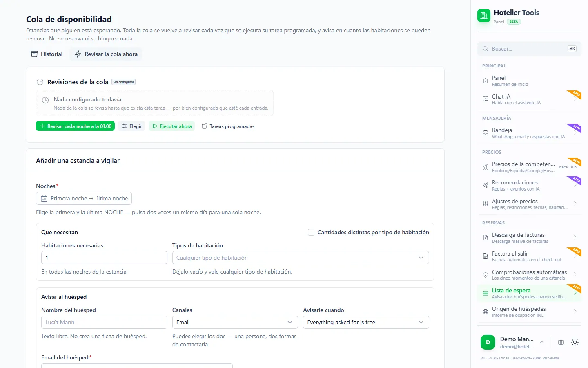This screenshot has height=368, width=588.
Task: Click the globe icon for Origen de huéspedes
Action: (x=486, y=312)
